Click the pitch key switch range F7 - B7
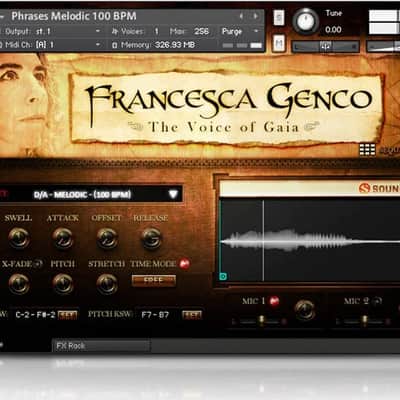The width and height of the screenshot is (400, 400). click(x=155, y=315)
